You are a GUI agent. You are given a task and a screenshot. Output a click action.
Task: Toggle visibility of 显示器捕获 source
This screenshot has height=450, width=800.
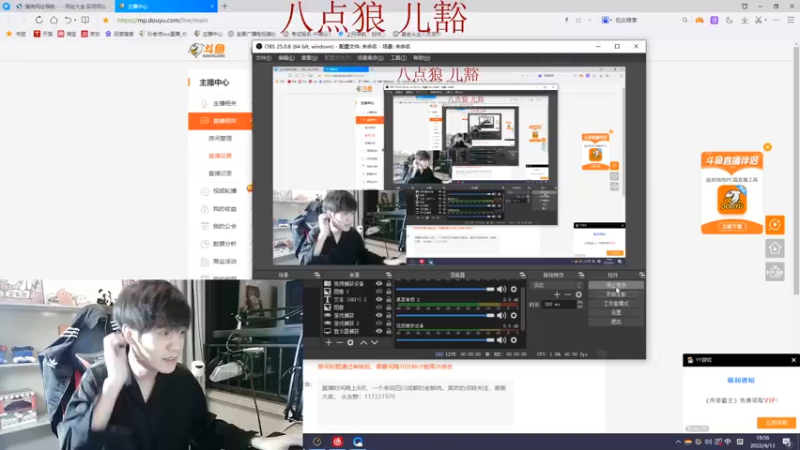tap(379, 331)
